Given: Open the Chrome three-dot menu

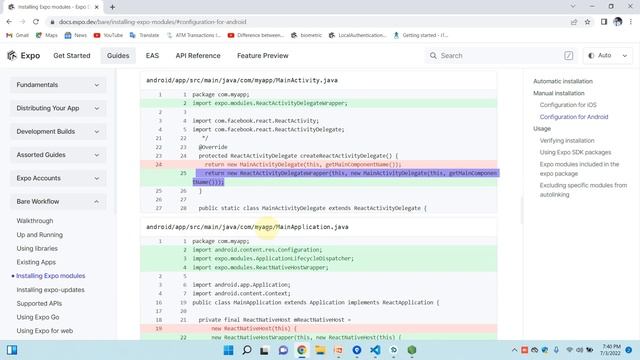Looking at the screenshot, I should 631,22.
